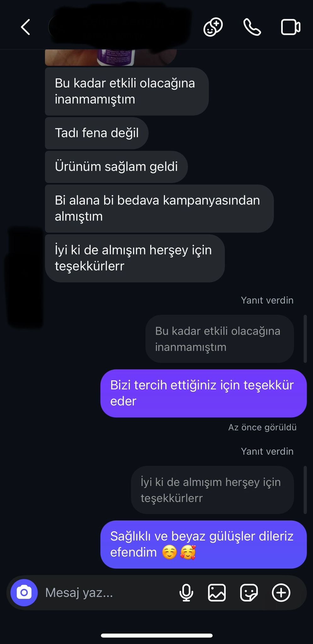Viewport: 313px width, 644px height.
Task: Tap quoted reply 'Bu kadar etkili olacağına'
Action: [x=219, y=339]
